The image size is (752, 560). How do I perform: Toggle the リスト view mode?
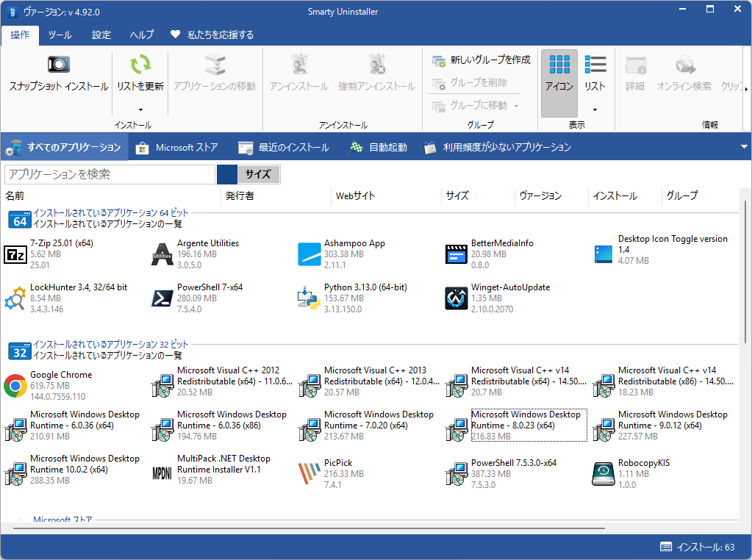[x=595, y=73]
